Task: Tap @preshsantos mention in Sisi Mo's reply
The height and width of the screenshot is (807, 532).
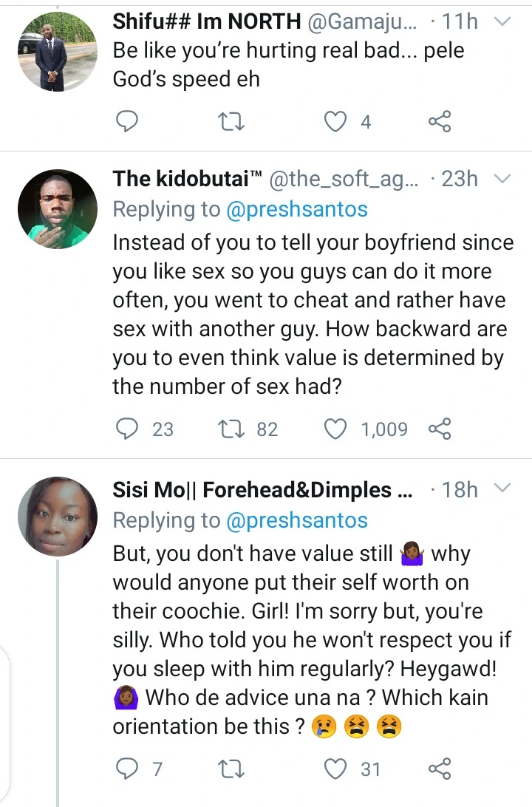Action: point(296,521)
